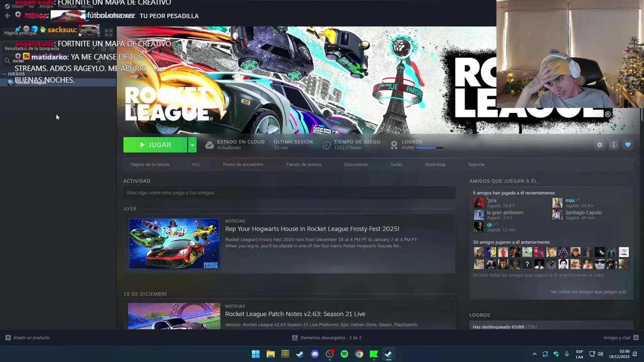Click the max friend name

click(570, 200)
